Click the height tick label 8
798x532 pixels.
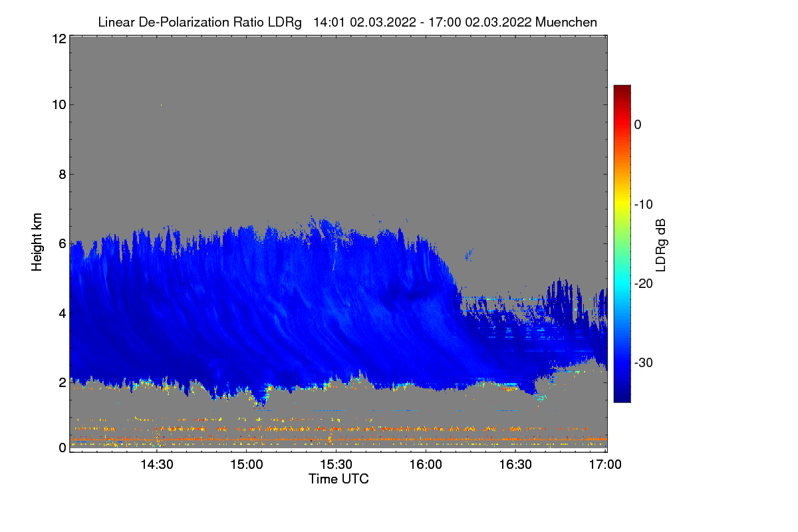click(x=61, y=174)
